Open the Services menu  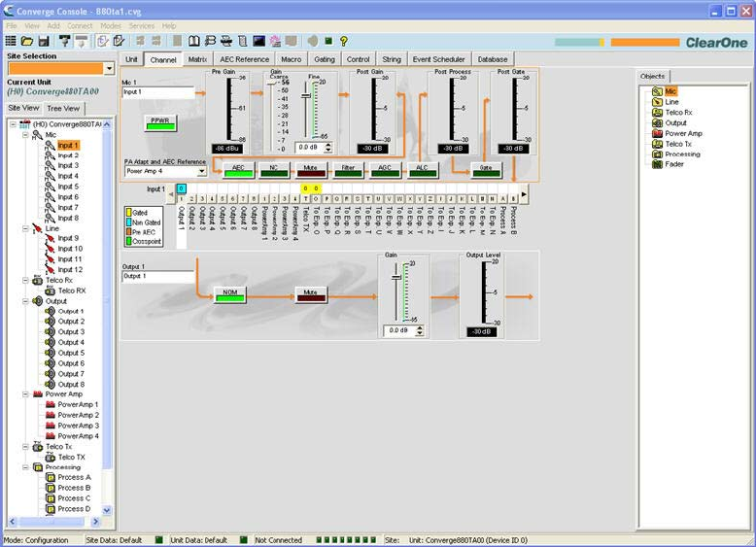pyautogui.click(x=141, y=25)
